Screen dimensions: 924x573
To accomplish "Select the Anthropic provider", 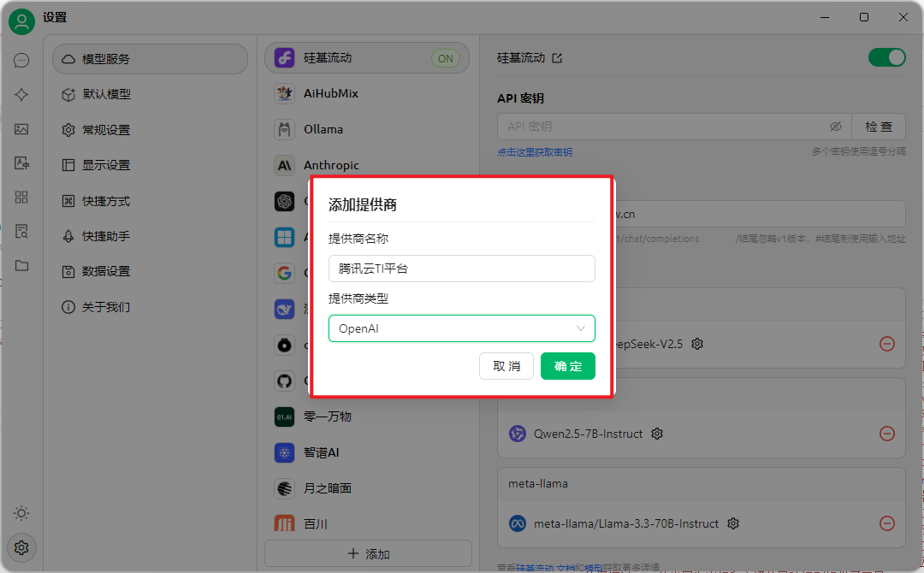I will pos(367,165).
